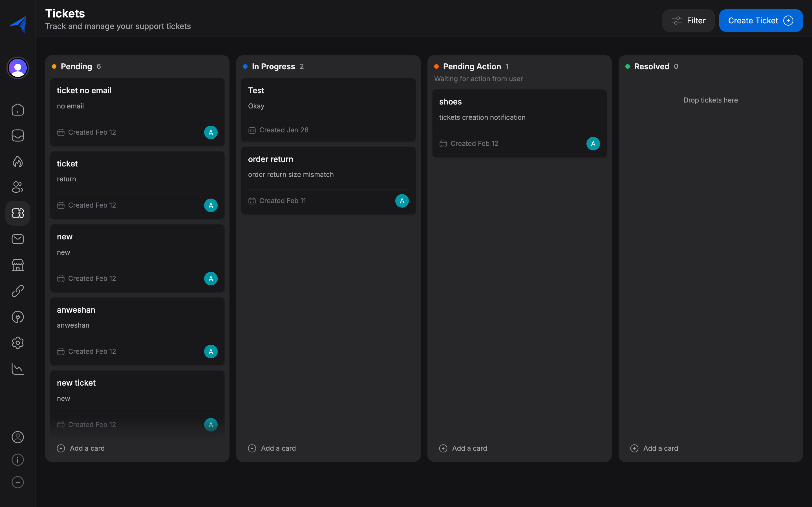Open the Filter options
812x507 pixels.
[688, 21]
